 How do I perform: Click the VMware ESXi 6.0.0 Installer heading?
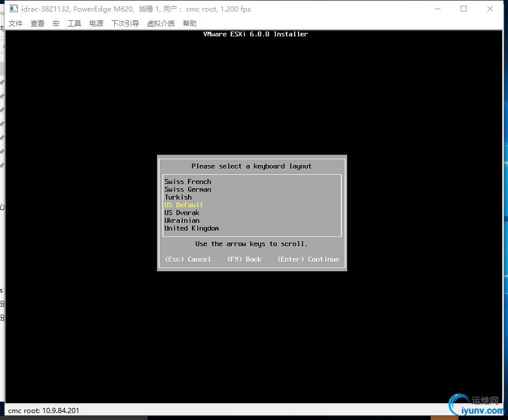click(255, 34)
